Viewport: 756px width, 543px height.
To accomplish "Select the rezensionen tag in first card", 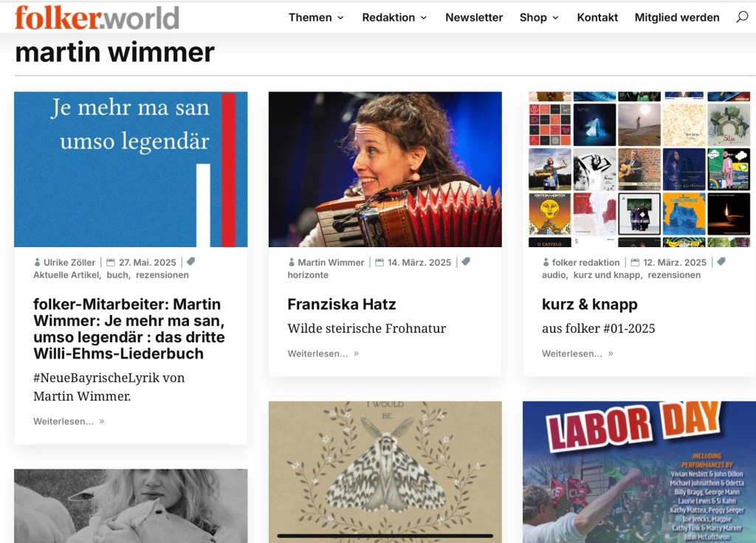I will coord(162,275).
